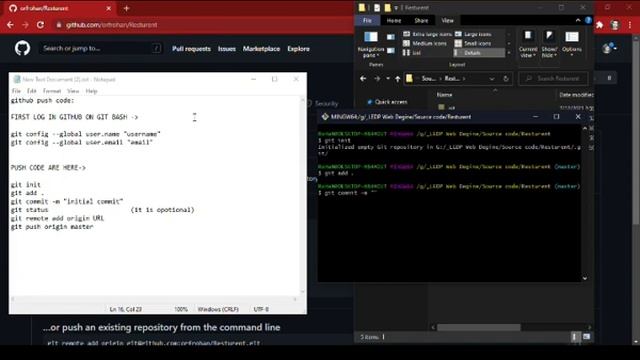Click 'git remote add origin URL' line

point(57,218)
